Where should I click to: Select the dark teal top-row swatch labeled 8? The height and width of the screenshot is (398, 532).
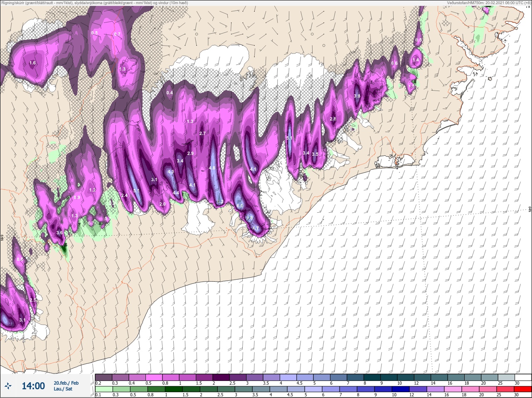click(372, 377)
